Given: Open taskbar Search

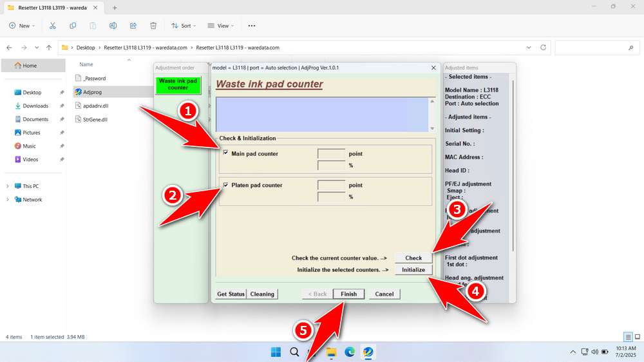Looking at the screenshot, I should [294, 352].
